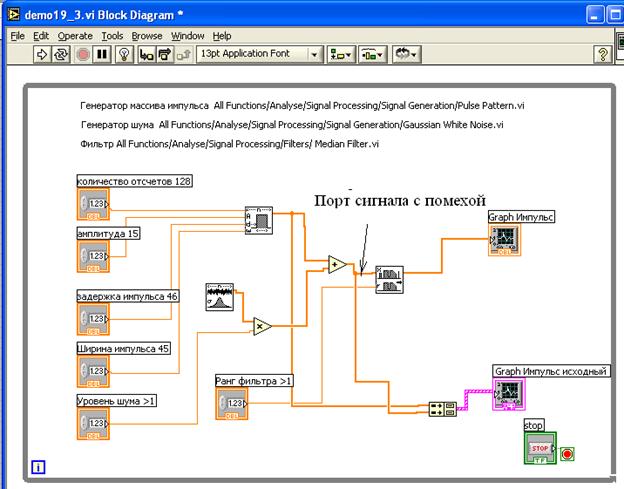624x489 pixels.
Task: Click the Median Filter.vi comment line
Action: click(229, 144)
